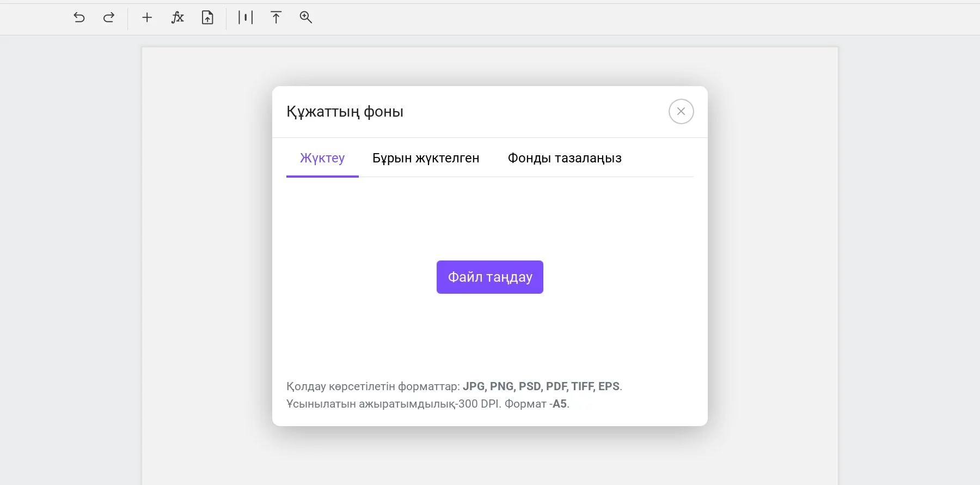This screenshot has width=980, height=485.
Task: Open the Фонды тазалаңыз tab
Action: (565, 158)
